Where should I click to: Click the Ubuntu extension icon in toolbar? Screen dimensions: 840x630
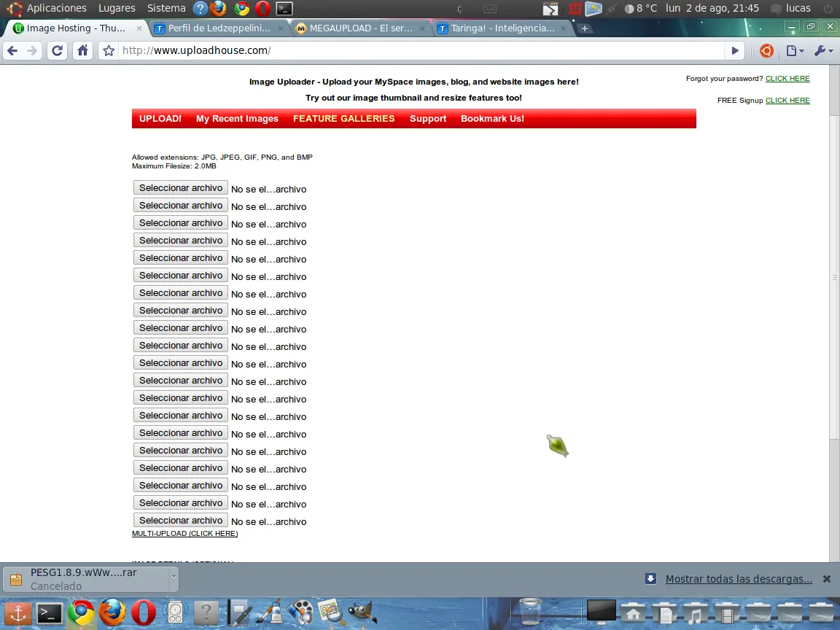[x=766, y=51]
